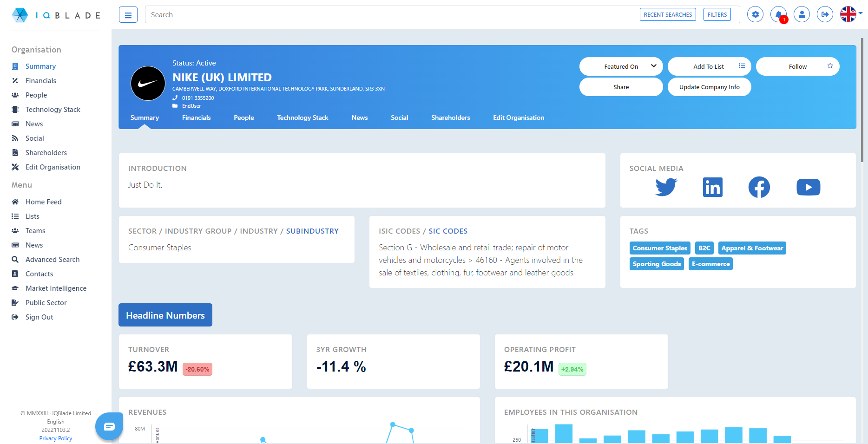
Task: Follow Nike (UK) Limited
Action: 797,66
